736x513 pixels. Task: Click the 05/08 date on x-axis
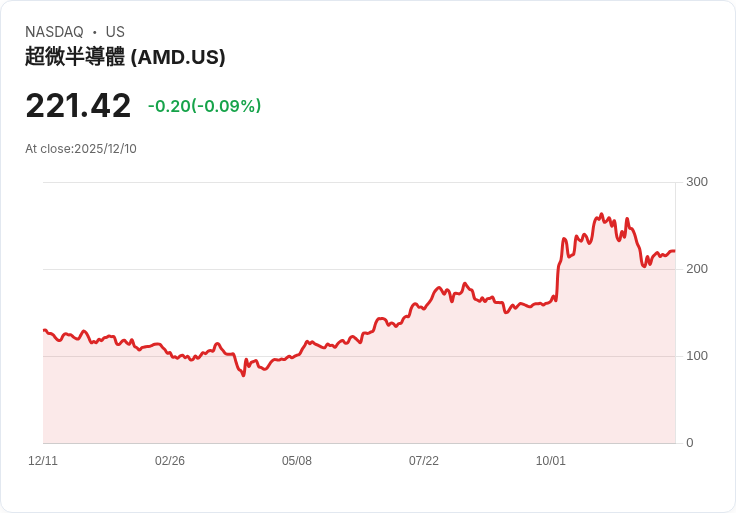(x=297, y=460)
